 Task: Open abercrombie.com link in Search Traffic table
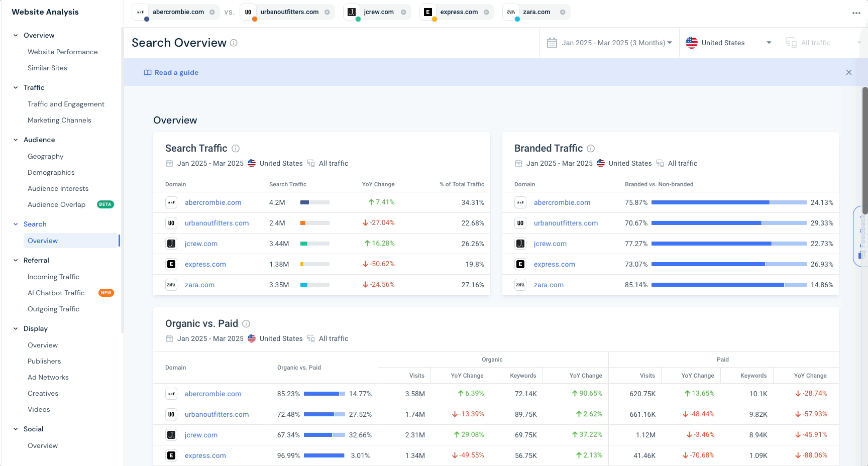pyautogui.click(x=213, y=202)
